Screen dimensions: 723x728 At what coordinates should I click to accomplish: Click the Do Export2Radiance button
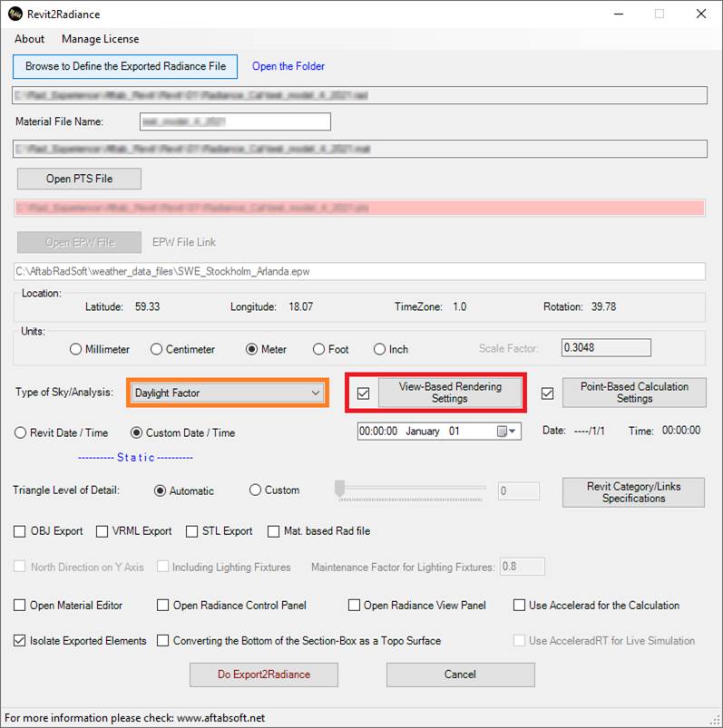click(264, 675)
